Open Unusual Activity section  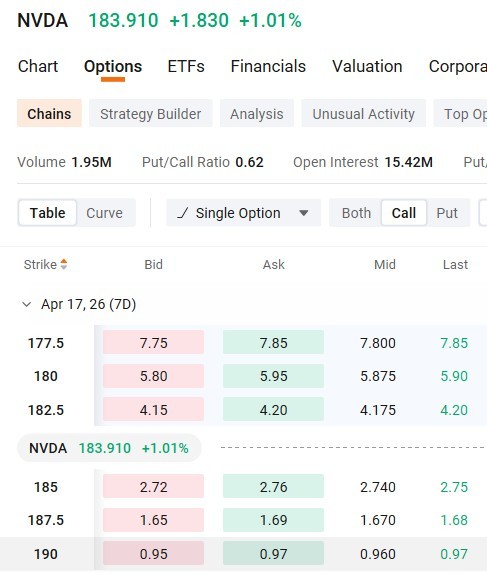click(363, 114)
